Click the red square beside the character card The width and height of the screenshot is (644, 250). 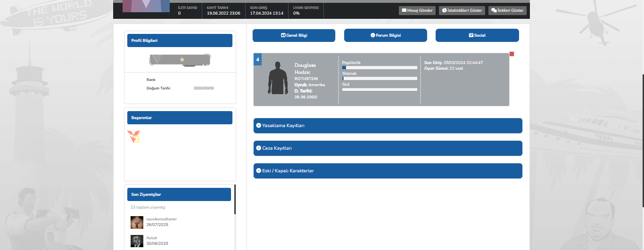tap(512, 54)
